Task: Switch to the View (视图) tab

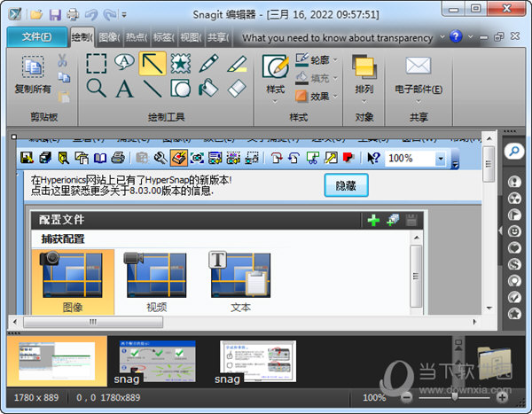Action: [x=191, y=37]
